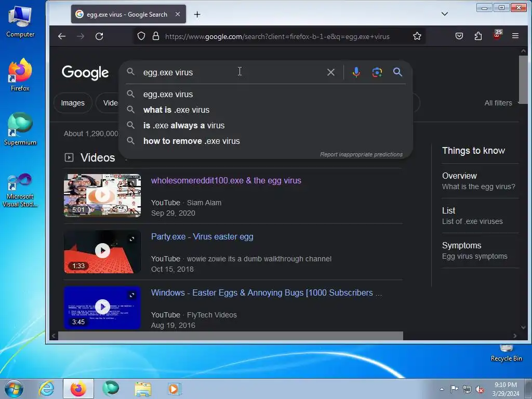Show hidden system tray icons
532x399 pixels.
[x=442, y=389]
